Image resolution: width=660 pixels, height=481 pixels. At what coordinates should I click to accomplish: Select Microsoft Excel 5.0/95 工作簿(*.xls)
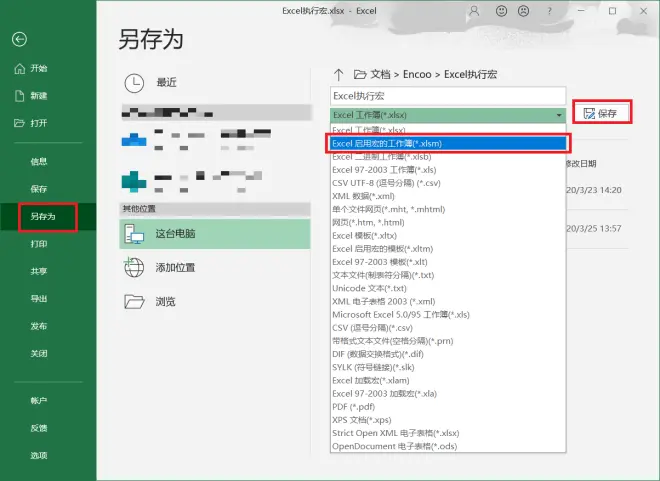pyautogui.click(x=448, y=314)
